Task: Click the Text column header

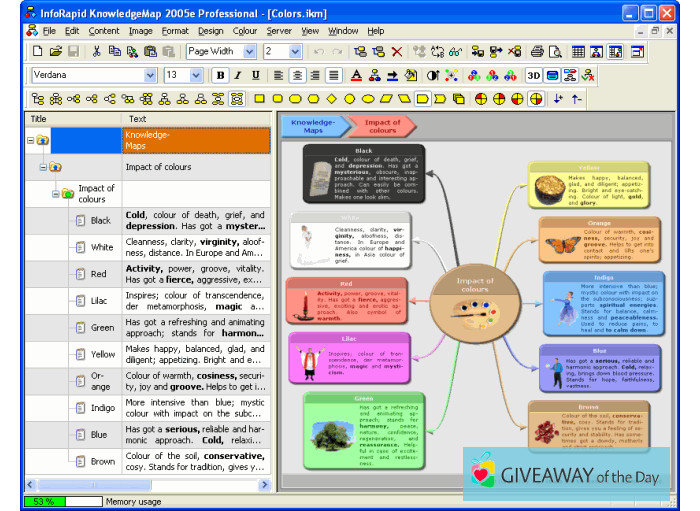Action: pyautogui.click(x=137, y=118)
